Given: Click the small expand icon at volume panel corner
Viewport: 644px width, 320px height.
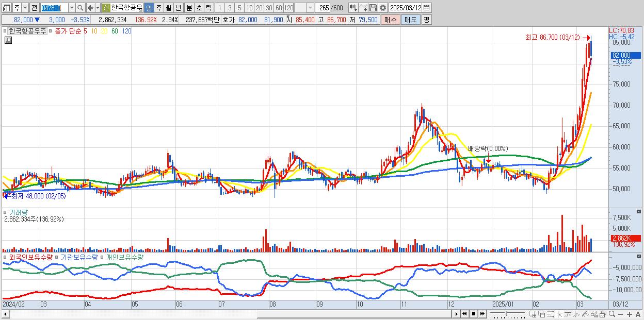Looking at the screenshot, I should (x=640, y=211).
